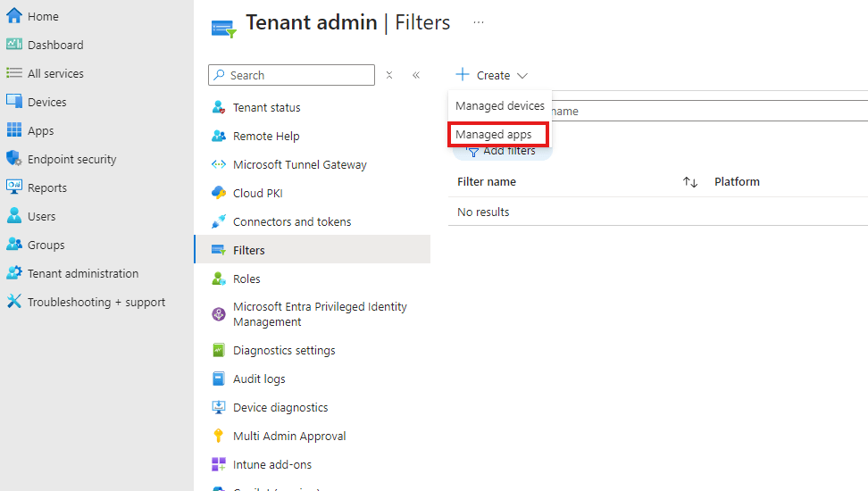Choose Managed devices from Create menu
868x491 pixels.
(x=499, y=105)
